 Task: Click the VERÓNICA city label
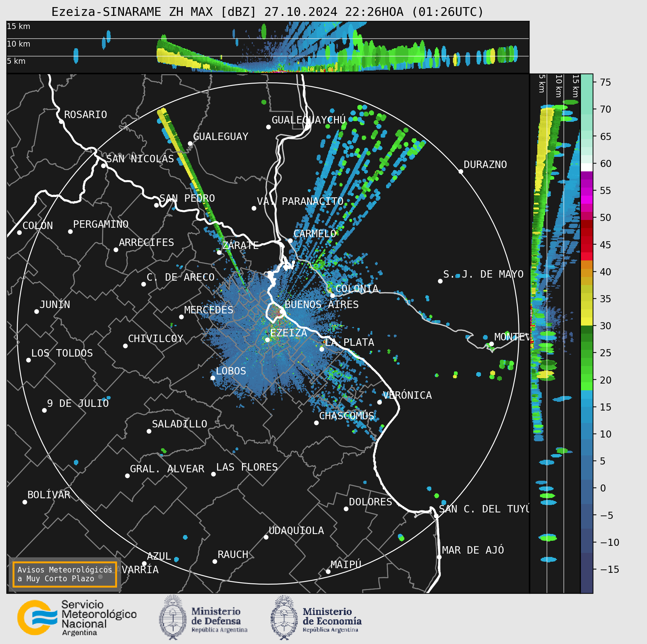pos(407,395)
